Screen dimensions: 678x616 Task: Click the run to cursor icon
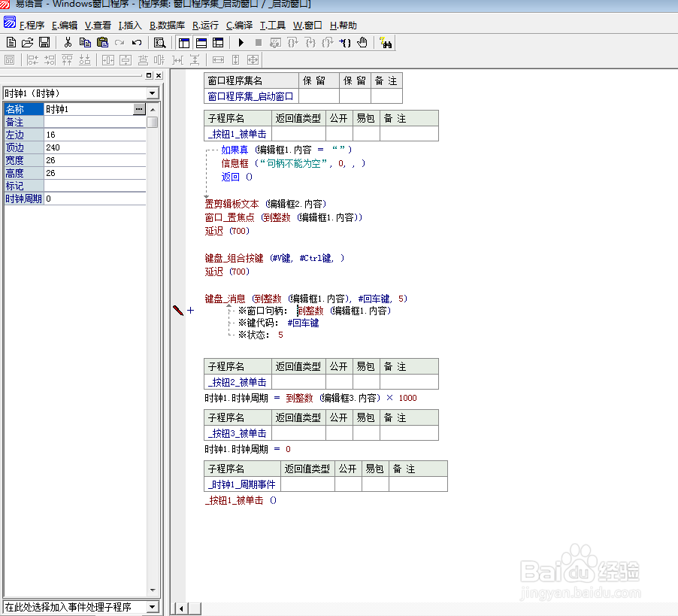click(344, 42)
